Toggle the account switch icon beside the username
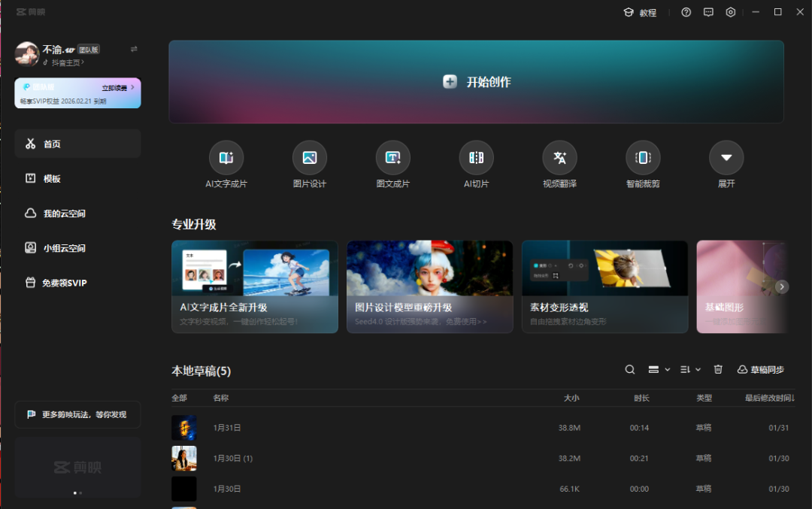 tap(134, 49)
